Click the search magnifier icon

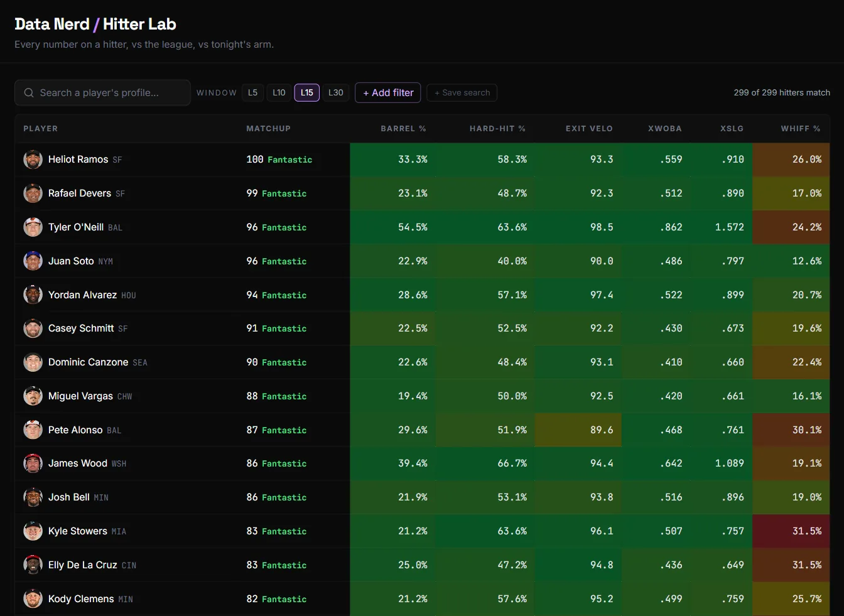point(29,93)
